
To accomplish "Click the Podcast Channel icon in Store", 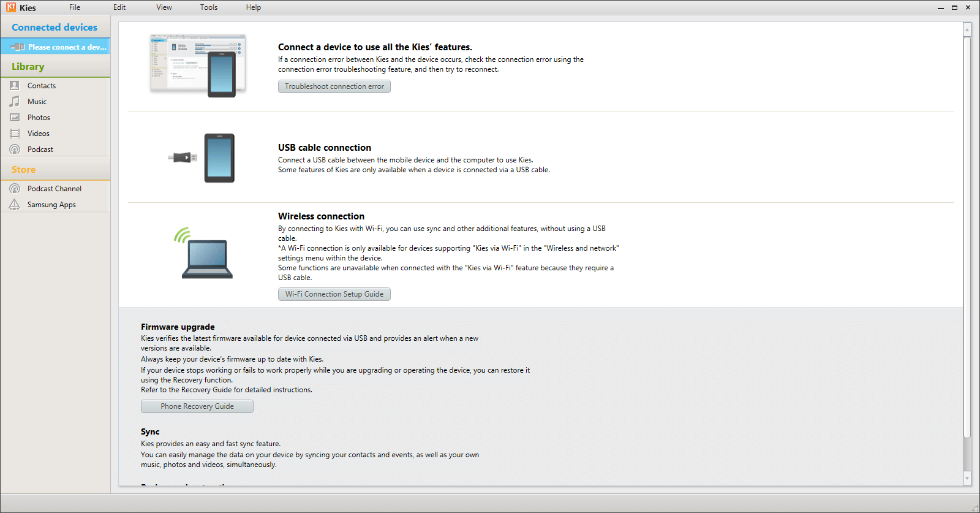I will (x=15, y=189).
